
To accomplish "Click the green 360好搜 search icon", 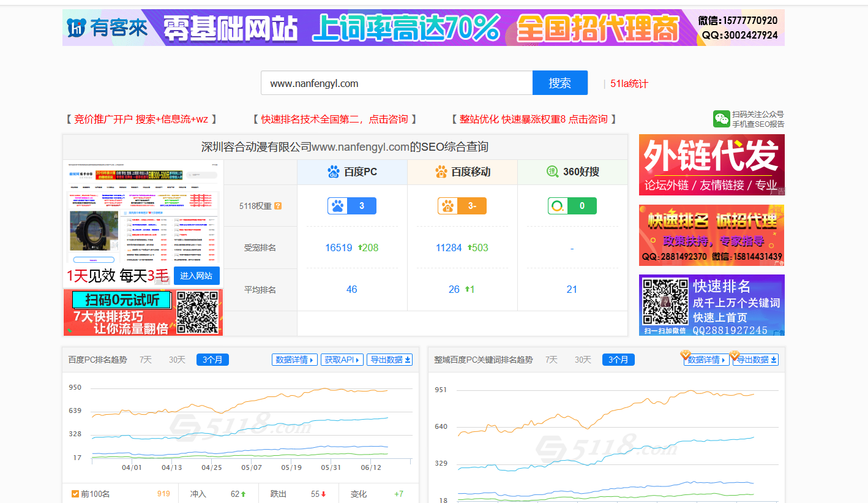I will tap(552, 172).
